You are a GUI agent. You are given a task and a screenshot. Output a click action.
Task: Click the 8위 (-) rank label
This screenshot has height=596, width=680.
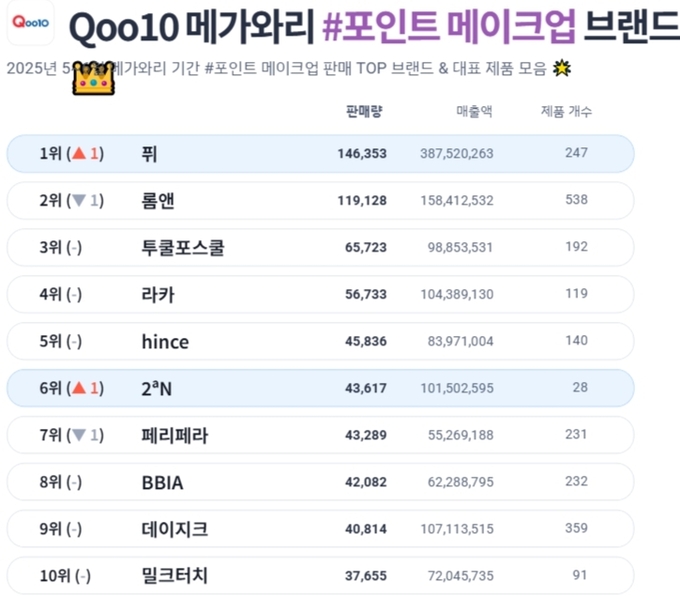coord(61,482)
